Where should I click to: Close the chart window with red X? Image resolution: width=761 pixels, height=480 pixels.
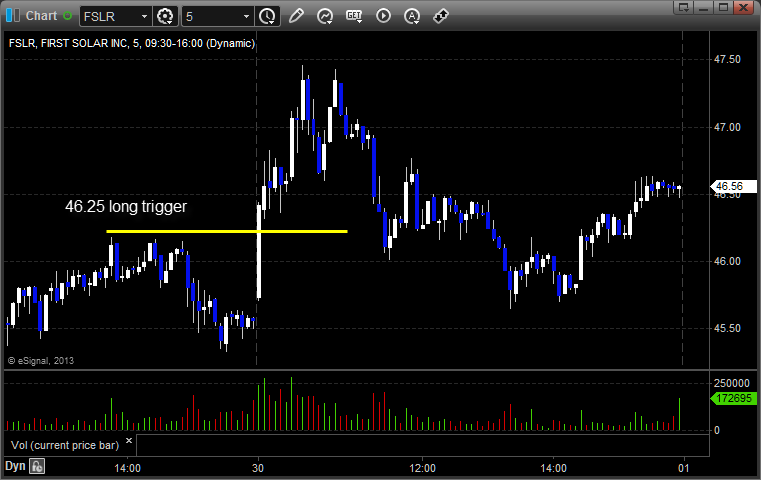743,7
